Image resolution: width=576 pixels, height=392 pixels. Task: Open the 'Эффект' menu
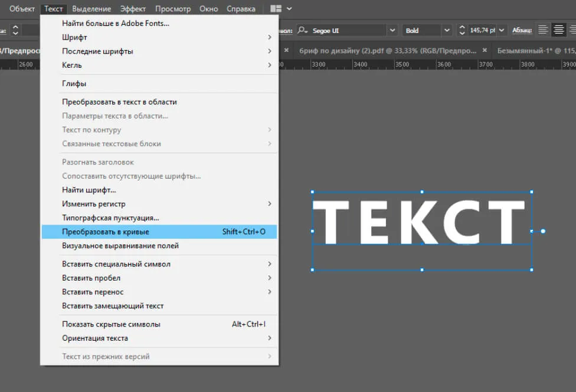point(133,9)
